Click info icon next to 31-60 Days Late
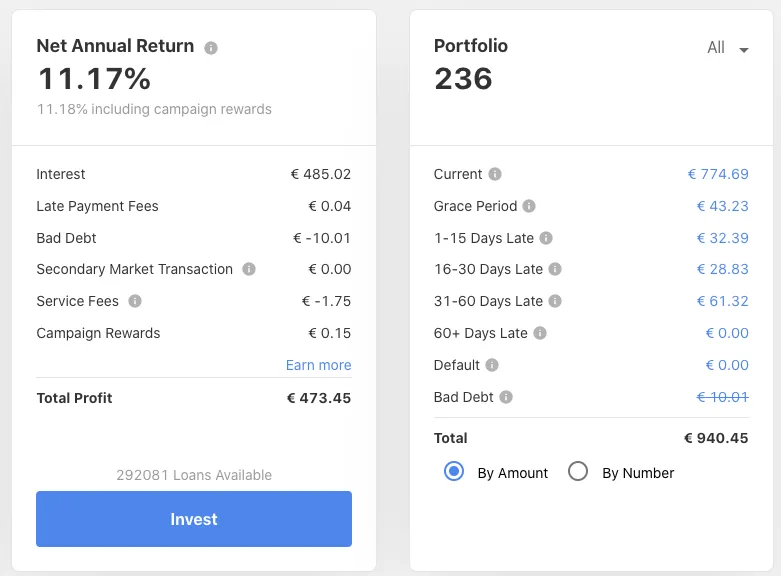Viewport: 781px width, 576px height. click(x=555, y=301)
